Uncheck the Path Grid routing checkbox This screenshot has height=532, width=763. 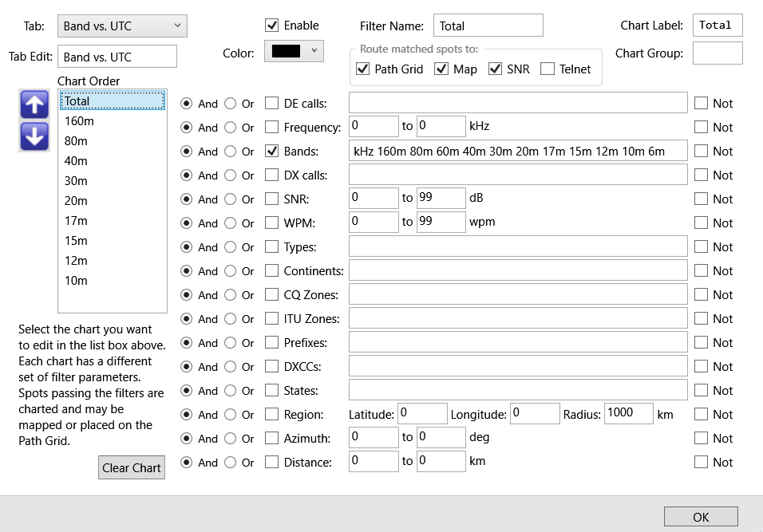(x=362, y=69)
